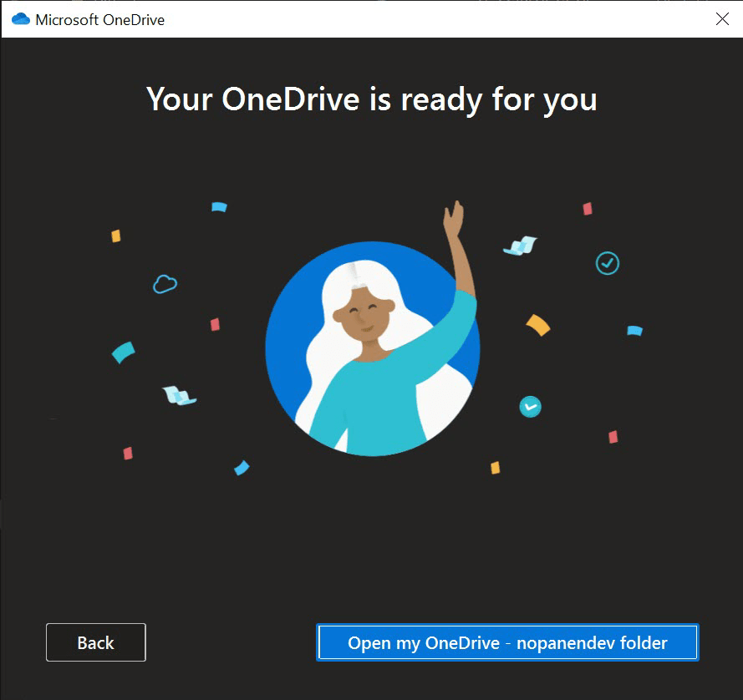This screenshot has width=743, height=700.
Task: Click the outlined checkmark circle icon
Action: (x=607, y=263)
